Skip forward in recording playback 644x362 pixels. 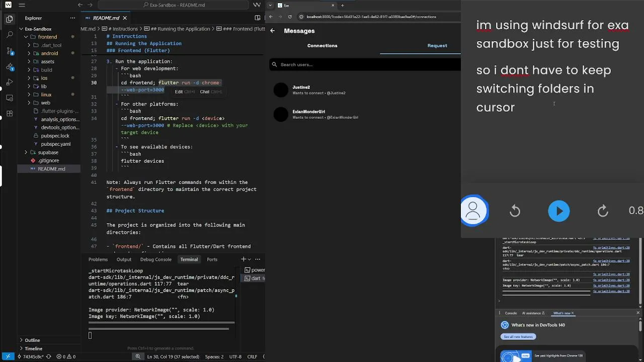point(603,211)
